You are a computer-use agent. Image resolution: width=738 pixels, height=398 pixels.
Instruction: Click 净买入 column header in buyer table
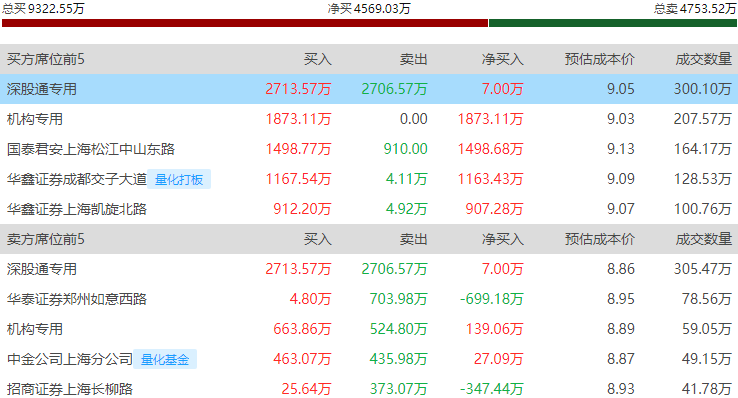coord(503,59)
